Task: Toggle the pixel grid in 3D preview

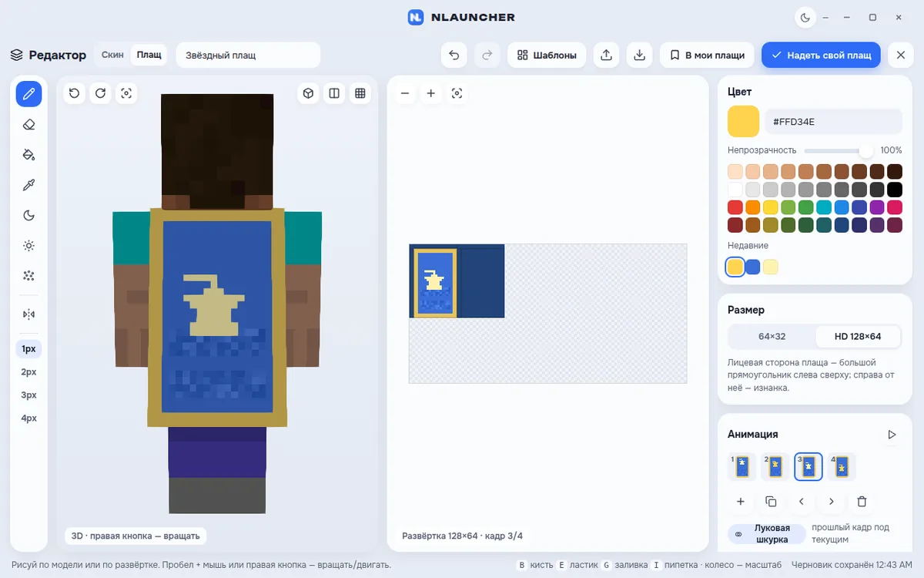Action: [x=360, y=93]
